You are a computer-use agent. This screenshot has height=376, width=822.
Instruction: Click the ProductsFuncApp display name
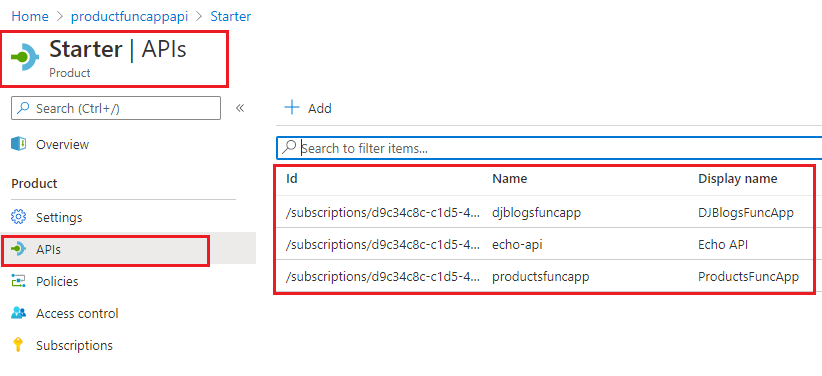click(749, 276)
